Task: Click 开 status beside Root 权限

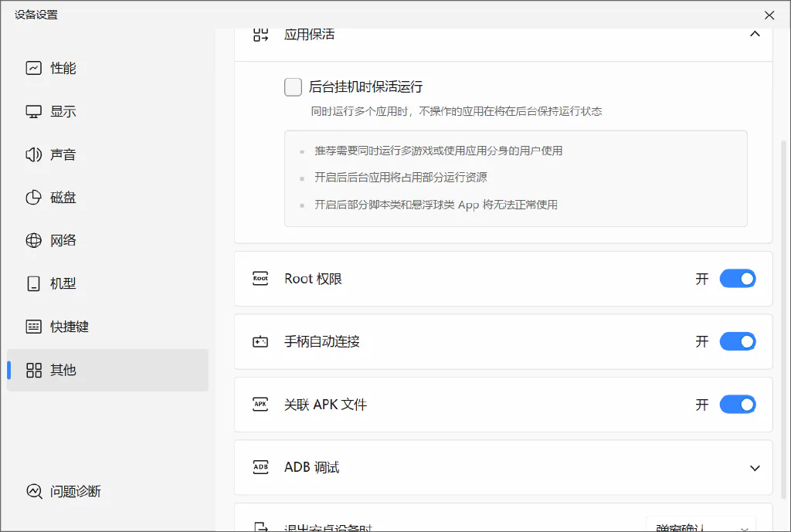Action: (x=702, y=279)
